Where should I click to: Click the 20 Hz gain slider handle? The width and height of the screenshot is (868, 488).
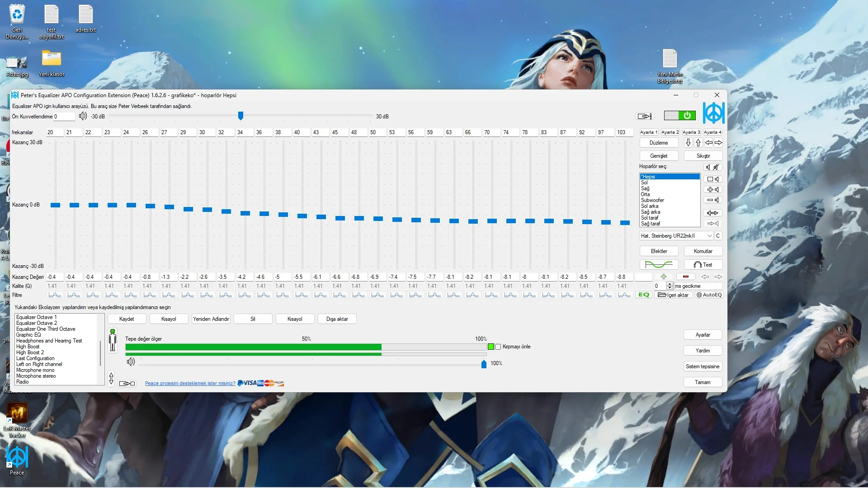55,205
